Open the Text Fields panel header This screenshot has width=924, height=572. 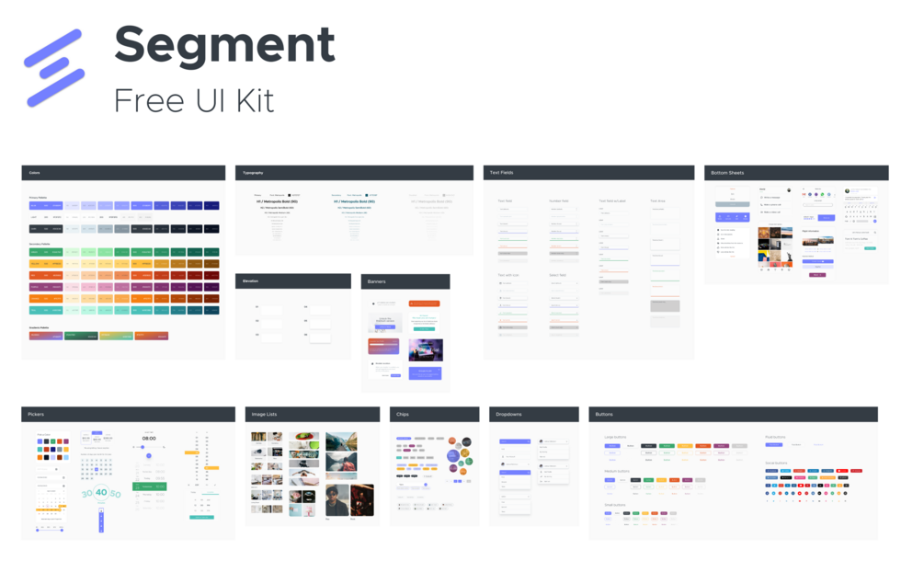tap(588, 173)
